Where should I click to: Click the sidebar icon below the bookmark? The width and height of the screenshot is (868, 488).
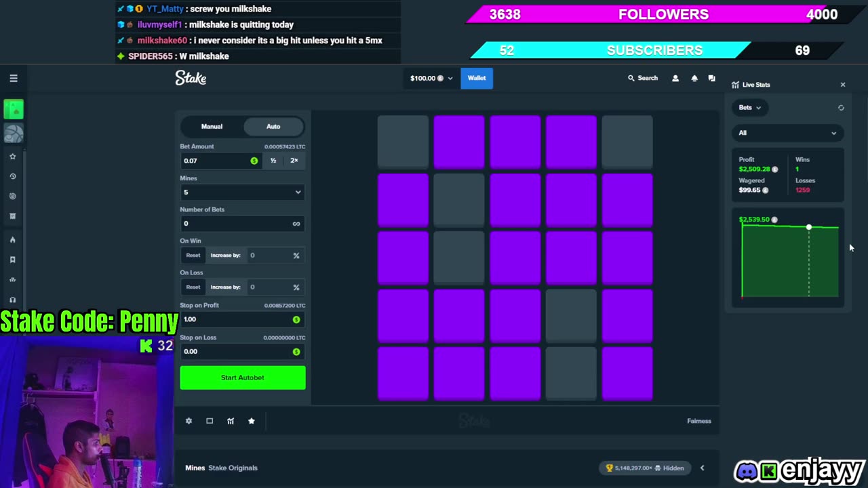(x=12, y=280)
